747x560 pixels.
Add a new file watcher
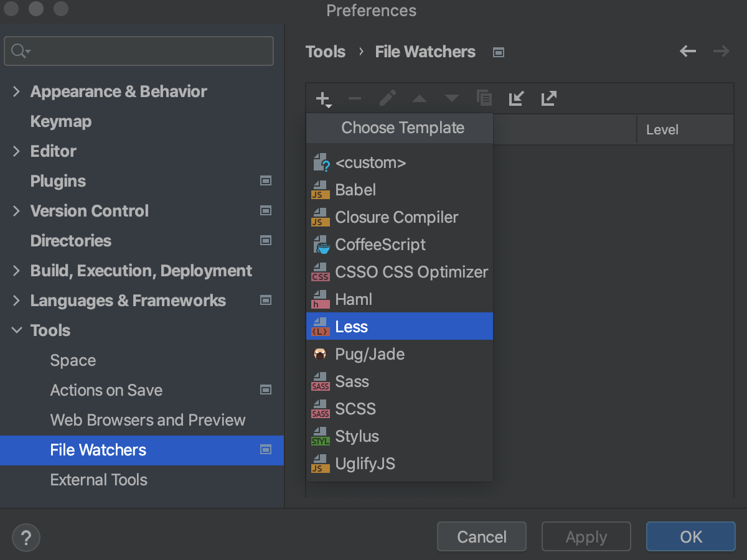(323, 98)
